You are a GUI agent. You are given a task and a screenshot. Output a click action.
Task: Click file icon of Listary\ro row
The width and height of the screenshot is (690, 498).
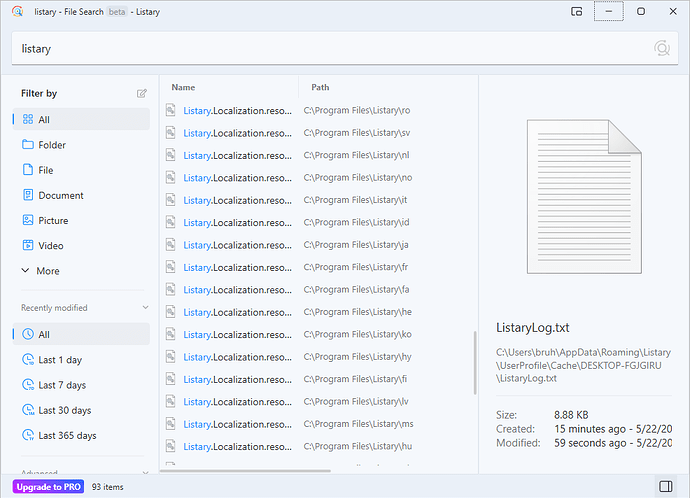[170, 110]
